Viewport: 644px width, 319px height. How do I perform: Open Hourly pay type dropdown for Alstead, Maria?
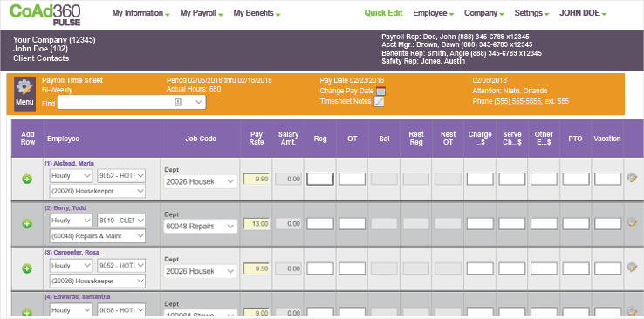pos(71,176)
